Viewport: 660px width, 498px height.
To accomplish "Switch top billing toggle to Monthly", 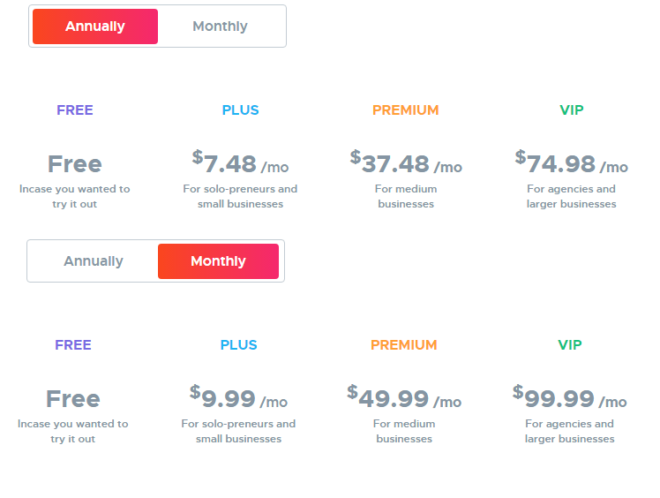I will coord(220,27).
